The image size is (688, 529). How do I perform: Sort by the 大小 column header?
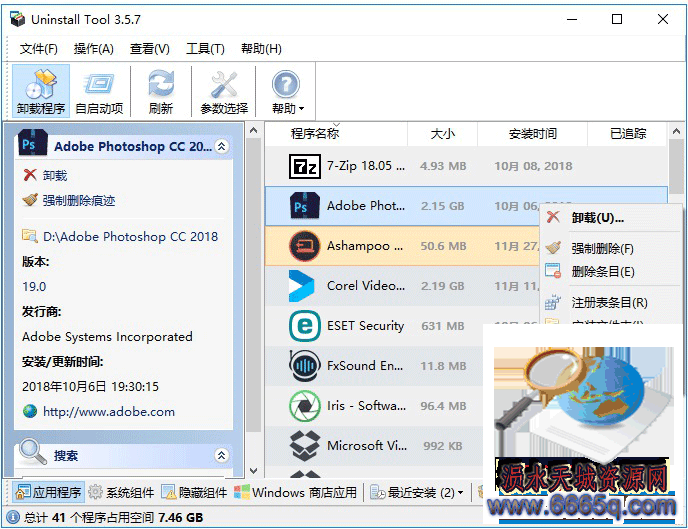[x=442, y=134]
